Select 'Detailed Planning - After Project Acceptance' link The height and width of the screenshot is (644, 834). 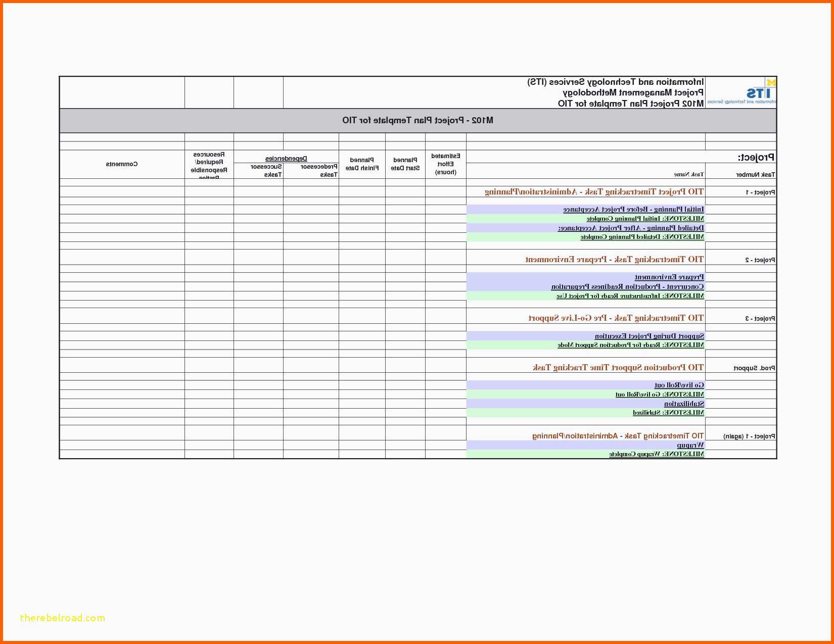[x=631, y=228]
